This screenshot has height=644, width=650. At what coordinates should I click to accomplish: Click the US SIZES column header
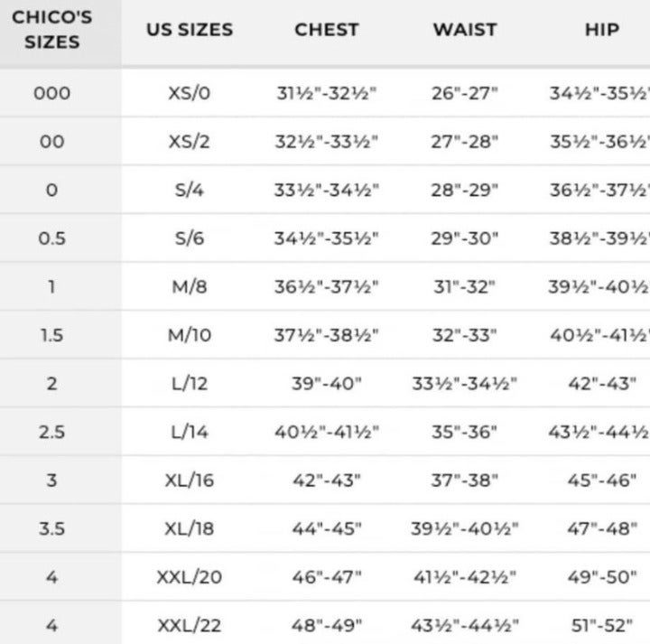(x=190, y=30)
